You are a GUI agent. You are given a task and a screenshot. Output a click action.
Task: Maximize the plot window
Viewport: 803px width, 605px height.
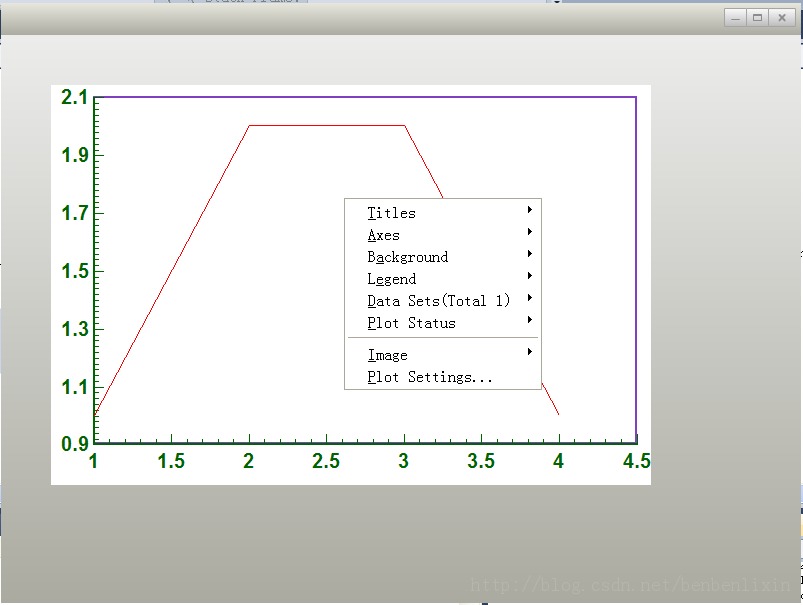(x=757, y=18)
